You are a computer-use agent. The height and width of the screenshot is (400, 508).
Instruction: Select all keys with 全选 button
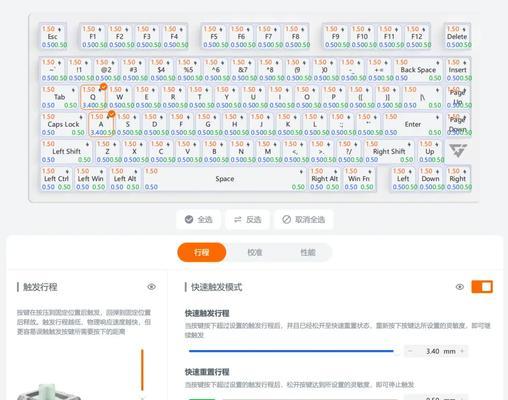(198, 219)
